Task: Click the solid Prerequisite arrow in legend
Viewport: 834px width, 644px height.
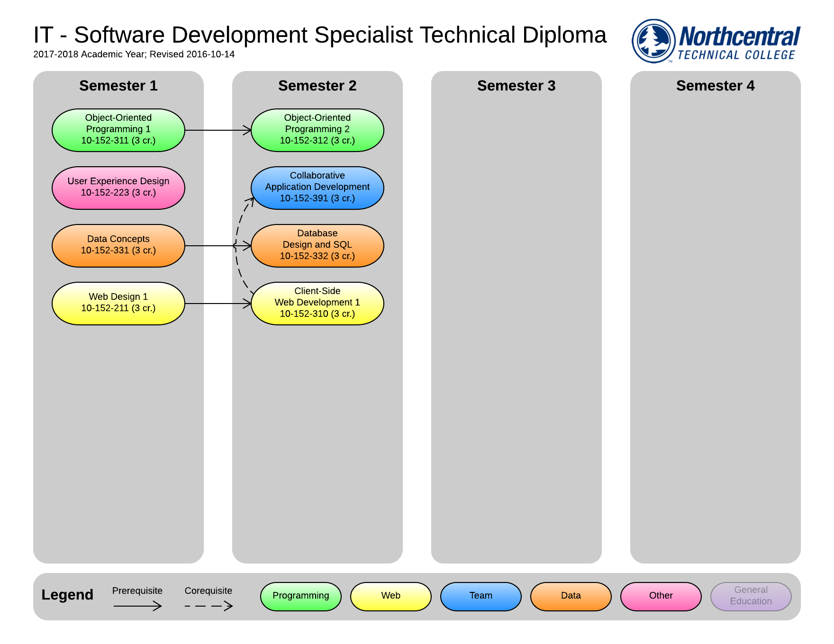Action: (x=137, y=606)
